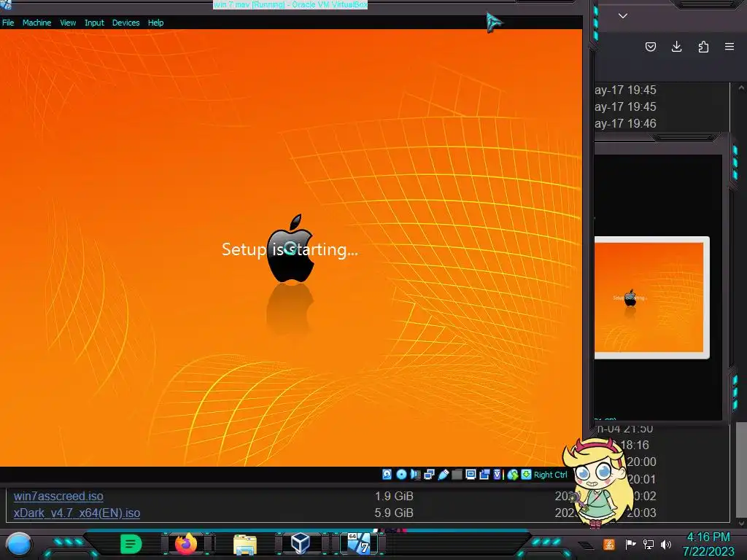This screenshot has height=560, width=747.
Task: Click the network adapters icon in VirtualBox status bar
Action: tap(429, 474)
